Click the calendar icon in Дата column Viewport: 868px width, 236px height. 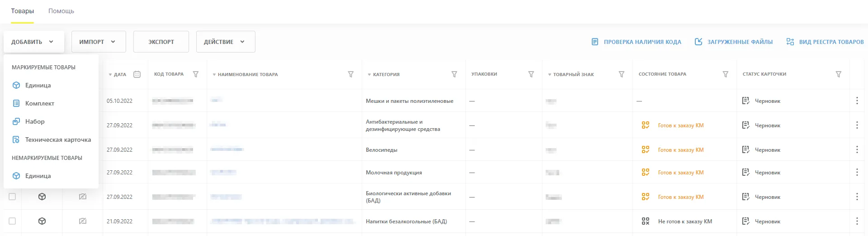(137, 74)
